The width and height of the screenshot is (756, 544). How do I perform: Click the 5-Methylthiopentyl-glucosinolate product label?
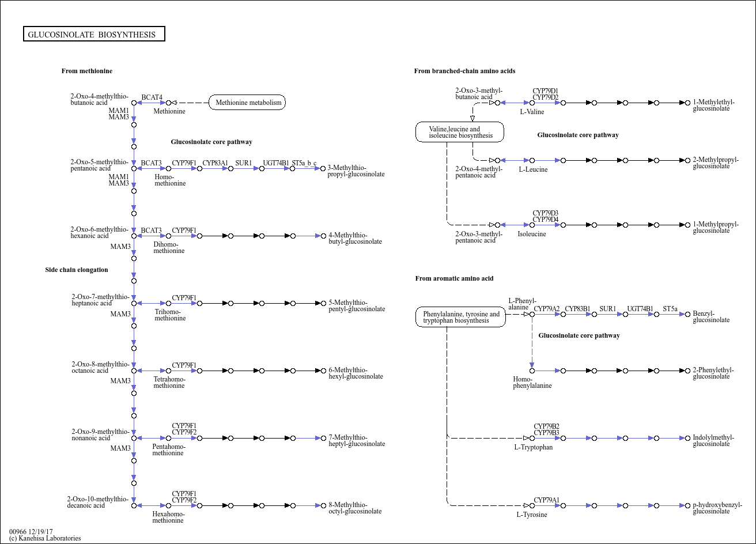click(357, 305)
